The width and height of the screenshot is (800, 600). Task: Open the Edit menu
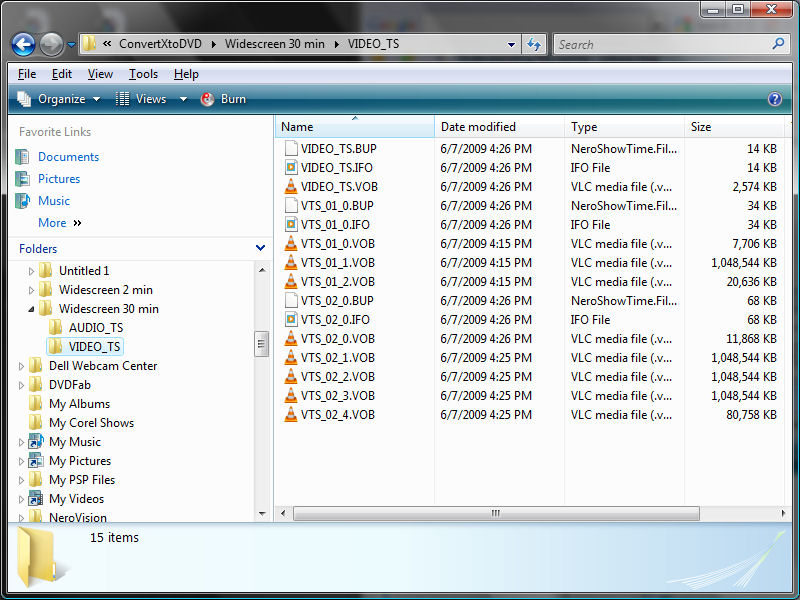(x=62, y=74)
